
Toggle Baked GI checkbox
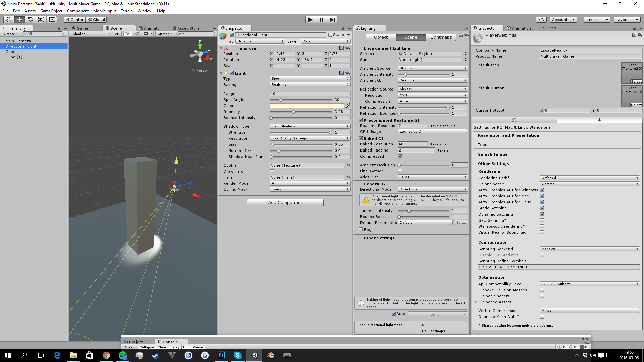(x=361, y=138)
